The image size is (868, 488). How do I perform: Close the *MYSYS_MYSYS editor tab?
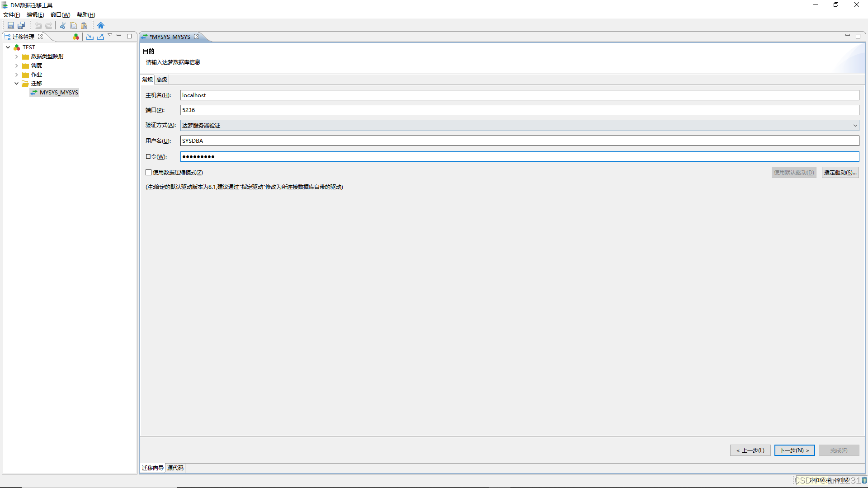(x=196, y=37)
